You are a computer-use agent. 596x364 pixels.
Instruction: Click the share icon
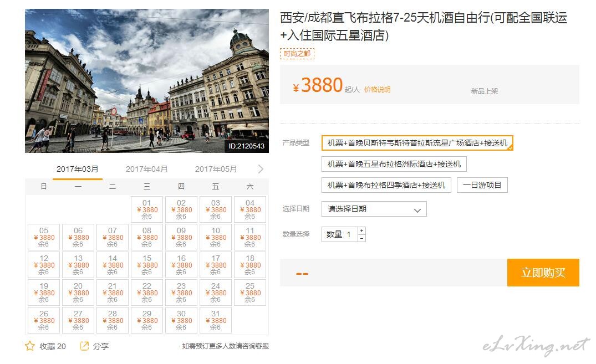click(x=84, y=346)
